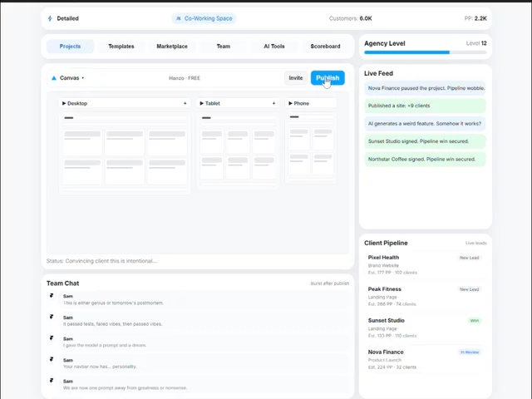Viewport: 532px width, 399px height.
Task: Click the New Lead tag on Peak Fitness
Action: (x=469, y=289)
